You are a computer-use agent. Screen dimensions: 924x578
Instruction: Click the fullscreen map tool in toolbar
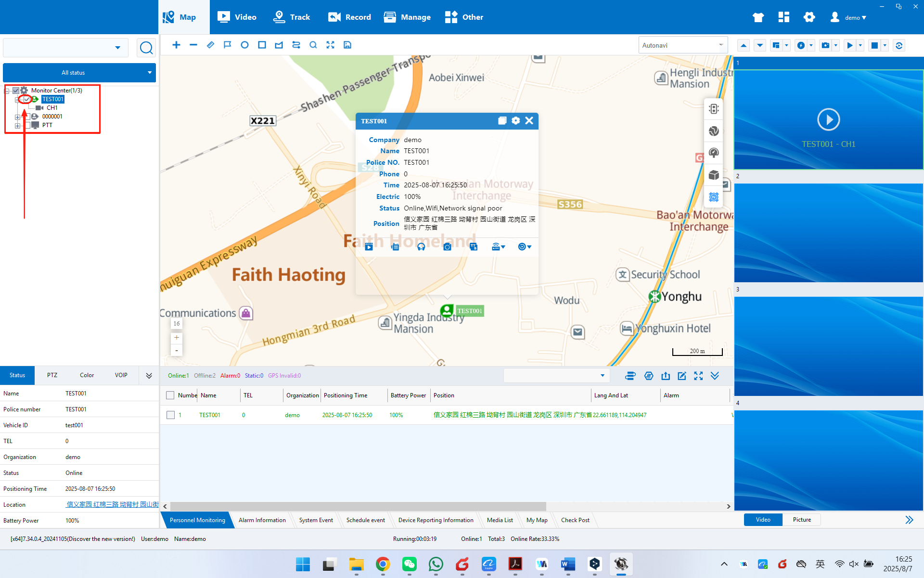[x=330, y=45]
